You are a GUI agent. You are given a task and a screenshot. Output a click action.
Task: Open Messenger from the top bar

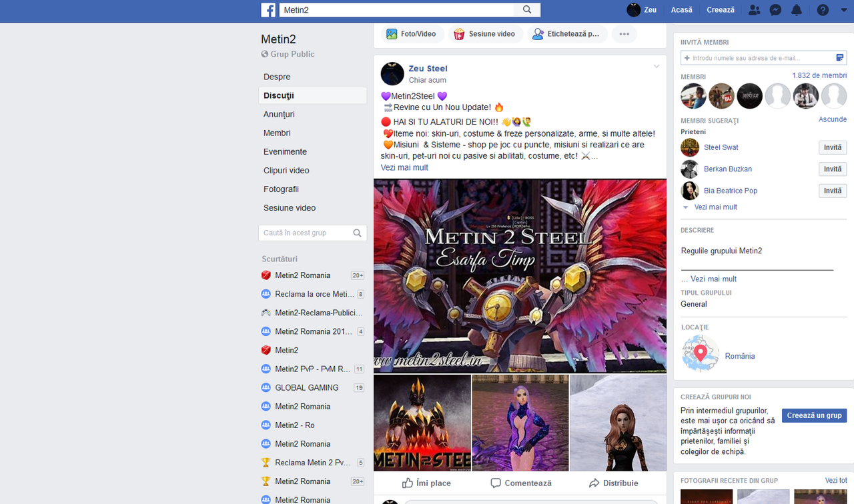coord(774,10)
